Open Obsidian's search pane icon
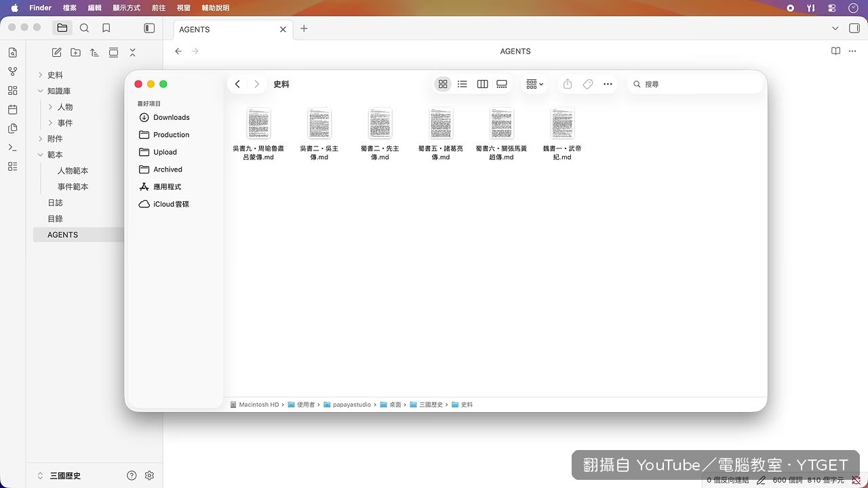The width and height of the screenshot is (868, 488). [x=84, y=28]
